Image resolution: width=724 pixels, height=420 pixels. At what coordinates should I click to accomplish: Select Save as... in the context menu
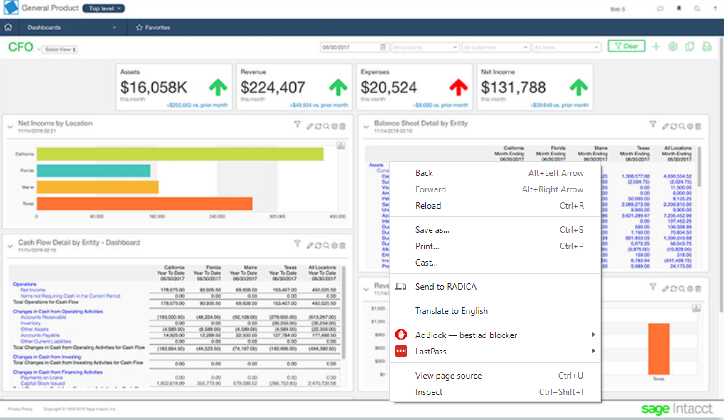click(x=495, y=230)
